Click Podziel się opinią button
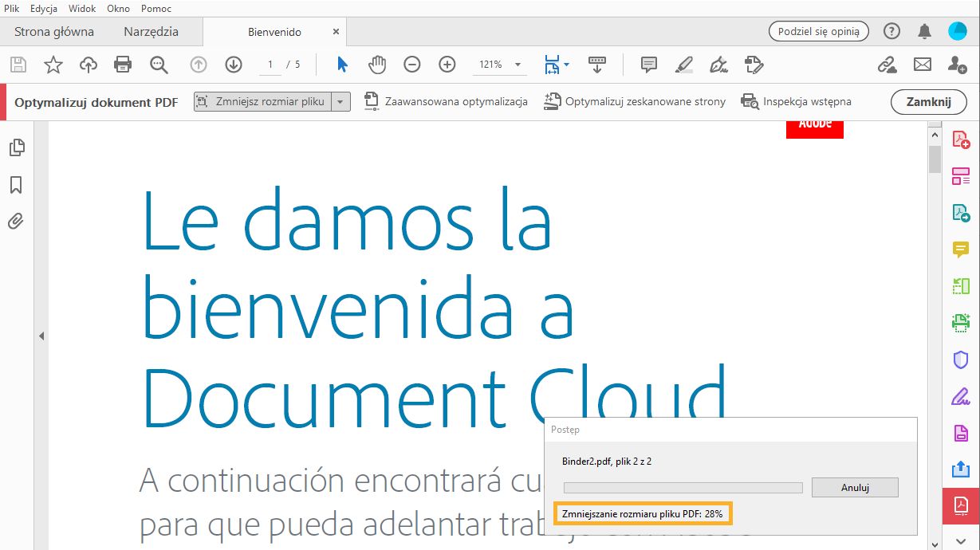Image resolution: width=980 pixels, height=550 pixels. pos(818,31)
